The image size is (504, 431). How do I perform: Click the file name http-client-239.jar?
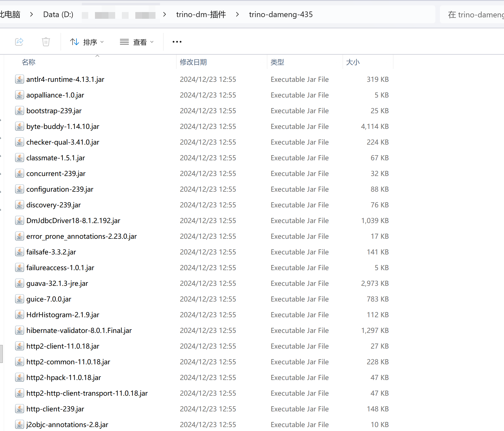(x=55, y=409)
